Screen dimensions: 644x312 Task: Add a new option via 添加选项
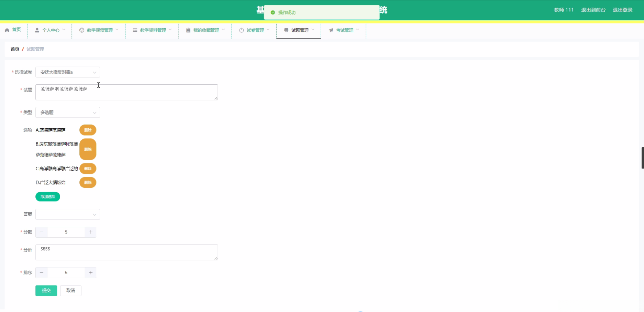[x=48, y=196]
